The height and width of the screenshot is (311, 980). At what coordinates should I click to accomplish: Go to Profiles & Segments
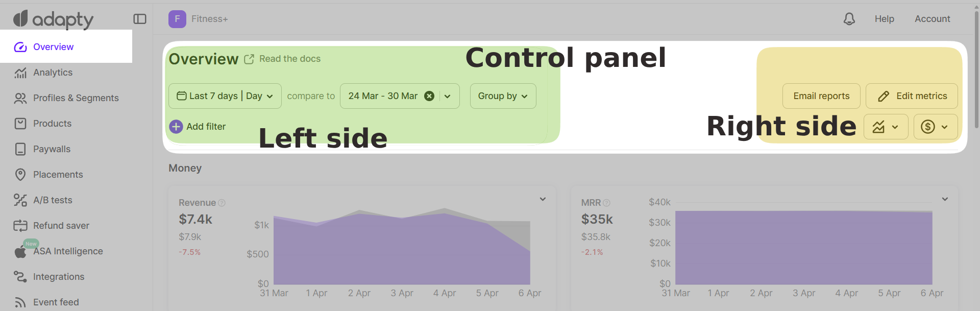[76, 98]
